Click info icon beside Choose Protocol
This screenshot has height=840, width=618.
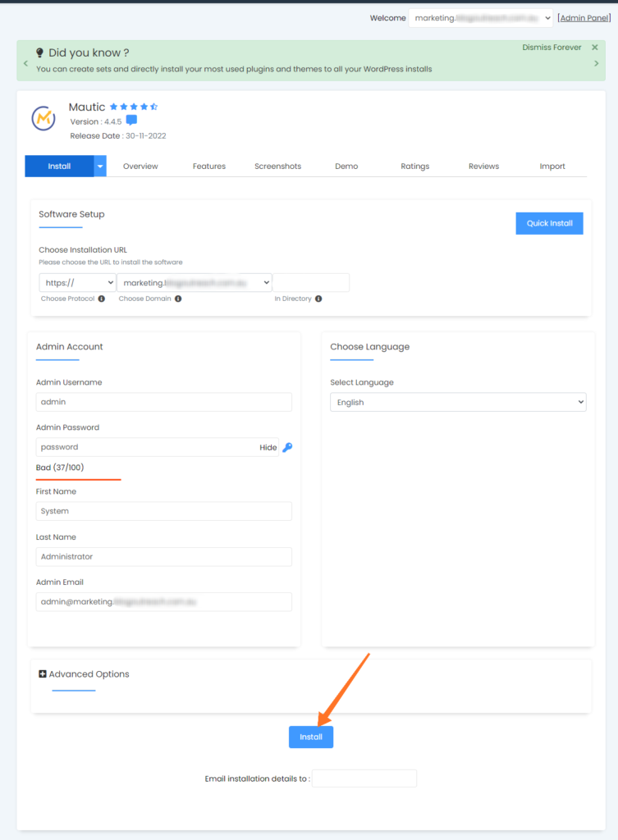point(101,299)
